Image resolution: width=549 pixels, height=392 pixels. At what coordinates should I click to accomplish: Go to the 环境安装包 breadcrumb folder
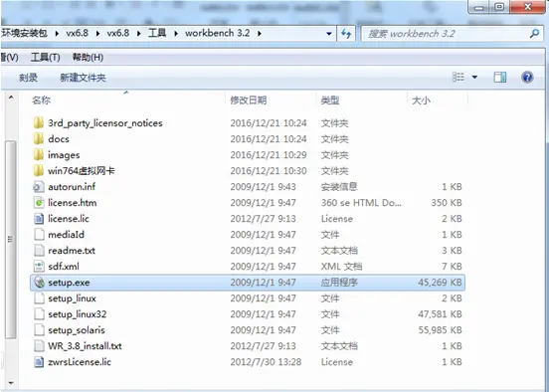(x=24, y=33)
